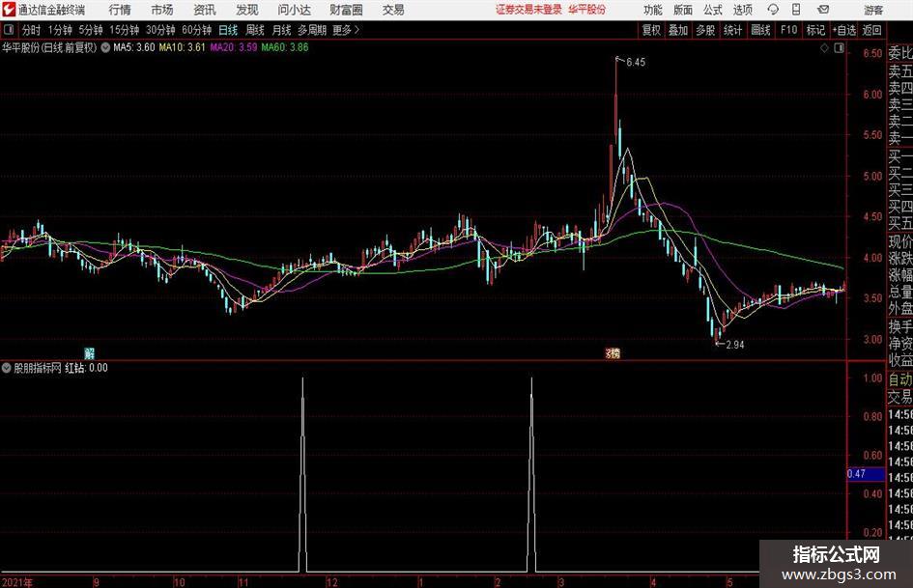Select the 日线 daily period tab
This screenshot has height=588, width=913.
[228, 30]
